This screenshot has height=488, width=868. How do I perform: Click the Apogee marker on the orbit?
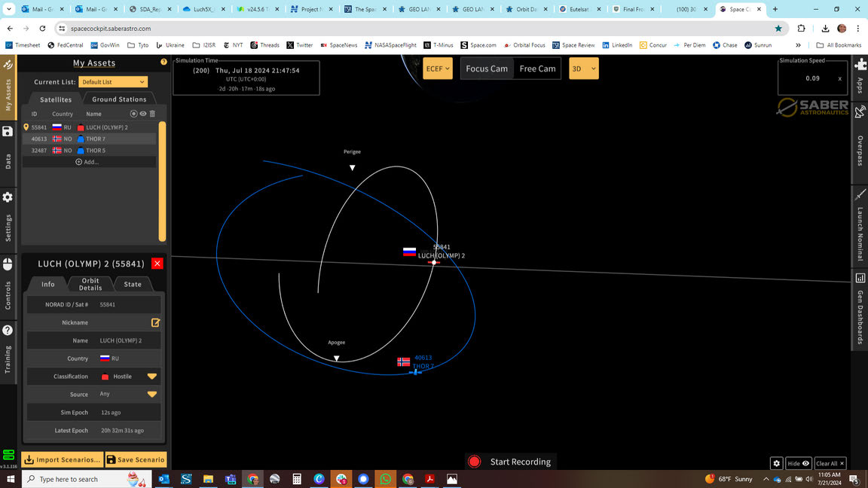pos(337,358)
